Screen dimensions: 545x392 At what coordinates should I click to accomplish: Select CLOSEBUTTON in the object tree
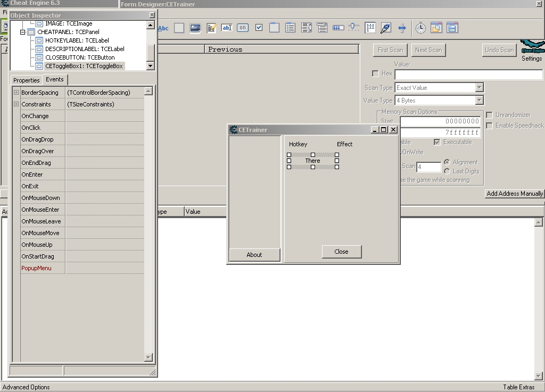click(x=79, y=57)
